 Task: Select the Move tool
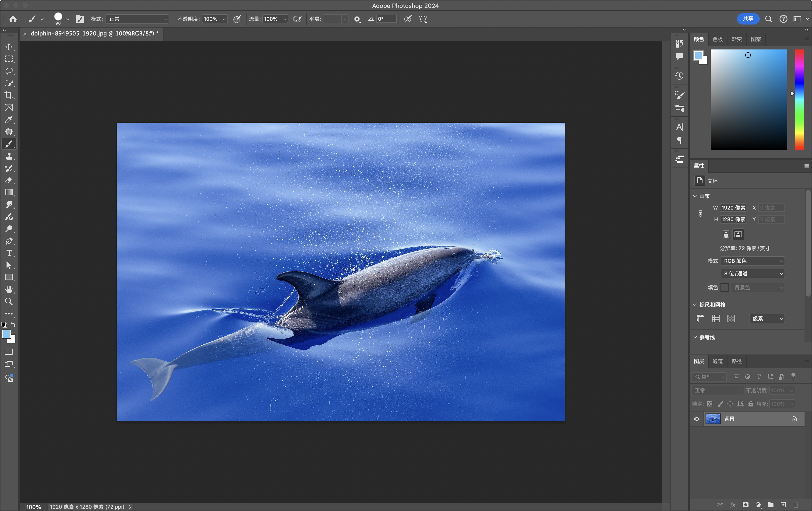(x=9, y=47)
